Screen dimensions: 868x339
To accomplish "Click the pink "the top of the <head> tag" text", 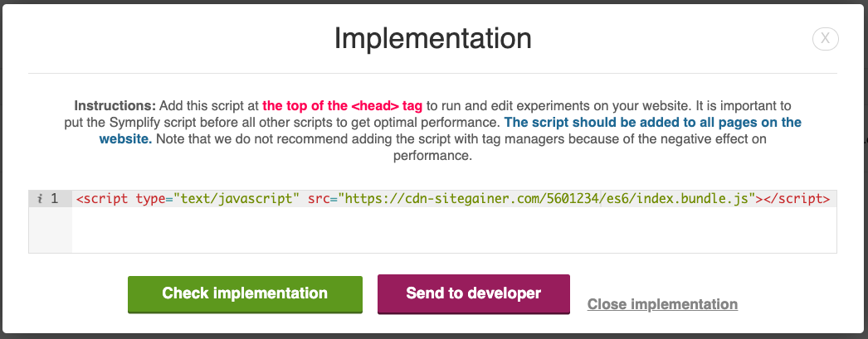I will [x=342, y=105].
